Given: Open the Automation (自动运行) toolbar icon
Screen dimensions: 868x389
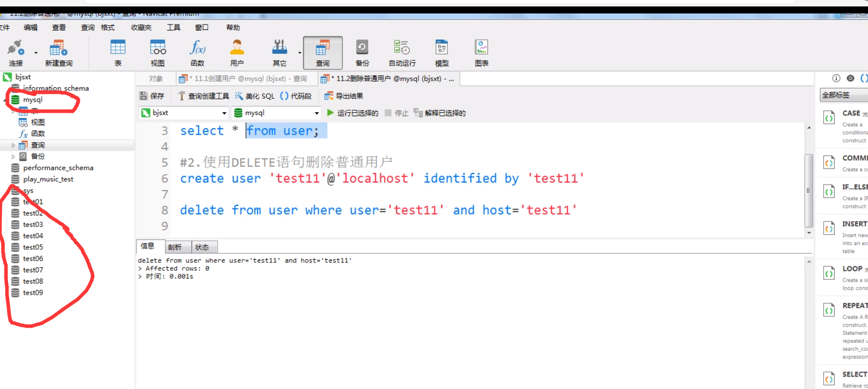Looking at the screenshot, I should [402, 53].
